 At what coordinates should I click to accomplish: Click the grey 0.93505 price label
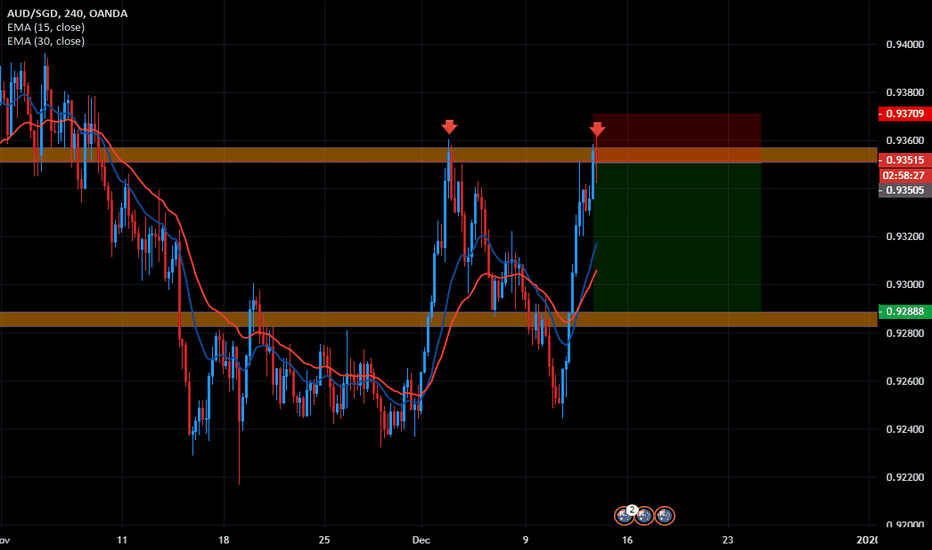click(905, 190)
